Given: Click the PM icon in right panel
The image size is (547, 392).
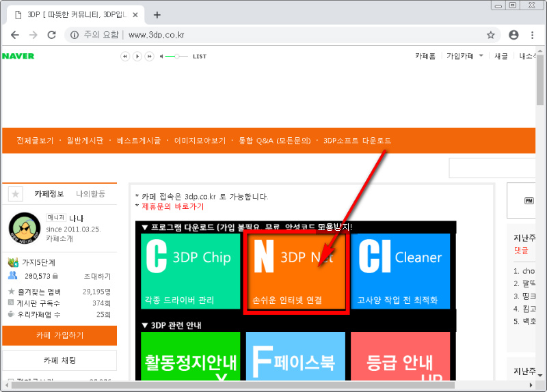Looking at the screenshot, I should [x=529, y=201].
